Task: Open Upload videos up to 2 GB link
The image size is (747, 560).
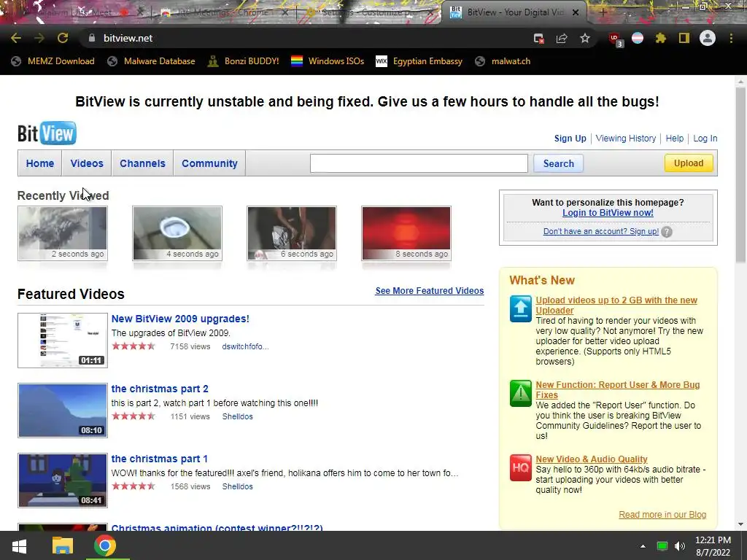Action: (616, 306)
